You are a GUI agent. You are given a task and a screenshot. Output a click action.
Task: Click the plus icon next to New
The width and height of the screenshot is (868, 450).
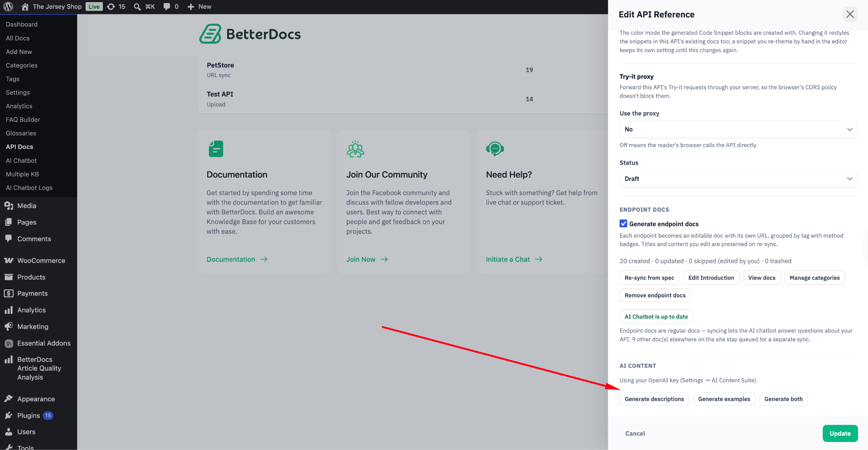click(191, 7)
